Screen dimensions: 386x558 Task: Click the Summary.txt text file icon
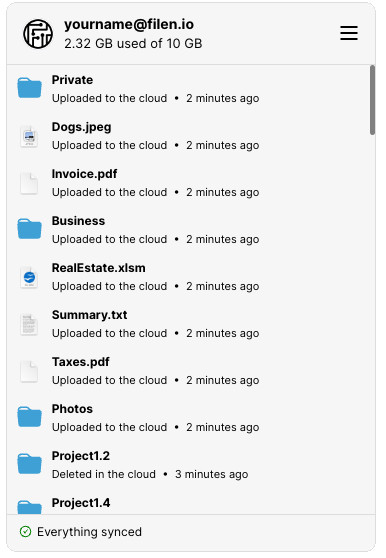pos(29,324)
